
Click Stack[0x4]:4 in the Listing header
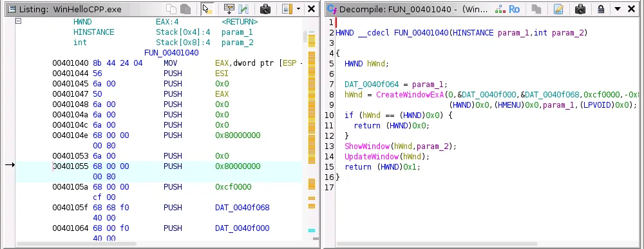click(x=183, y=32)
